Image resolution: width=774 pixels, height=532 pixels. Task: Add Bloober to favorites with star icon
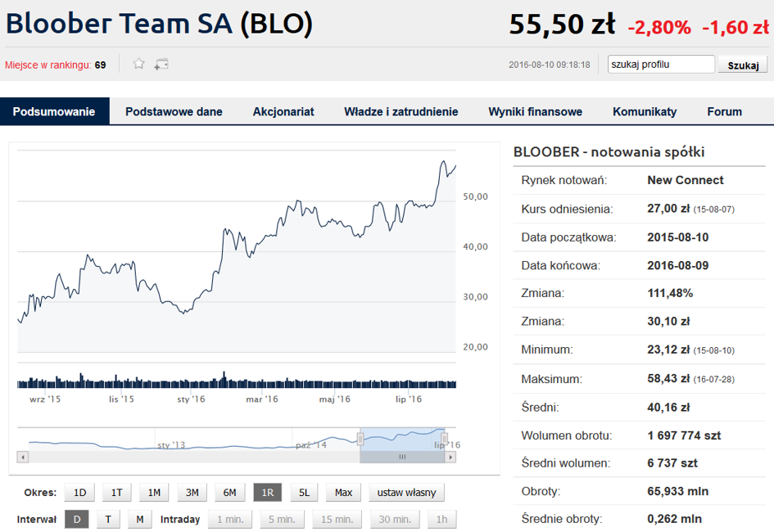tap(139, 64)
